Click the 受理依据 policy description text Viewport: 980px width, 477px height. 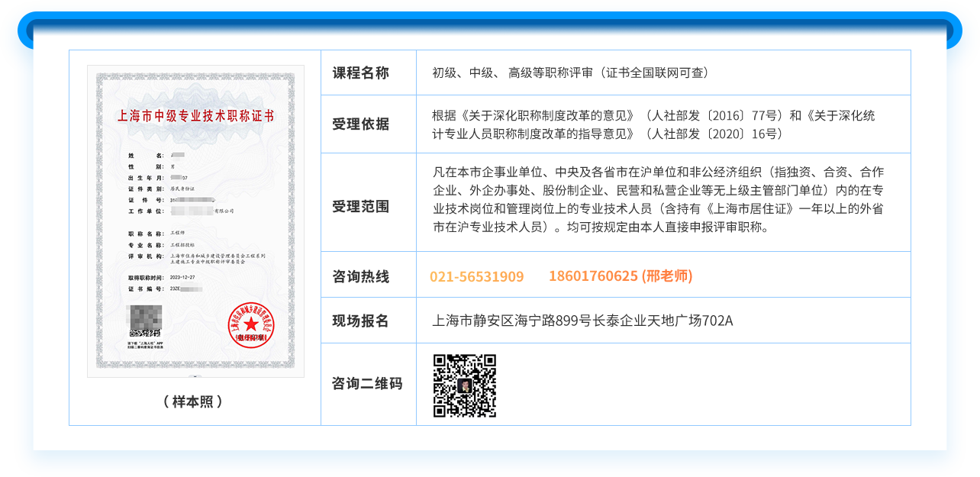(x=653, y=125)
